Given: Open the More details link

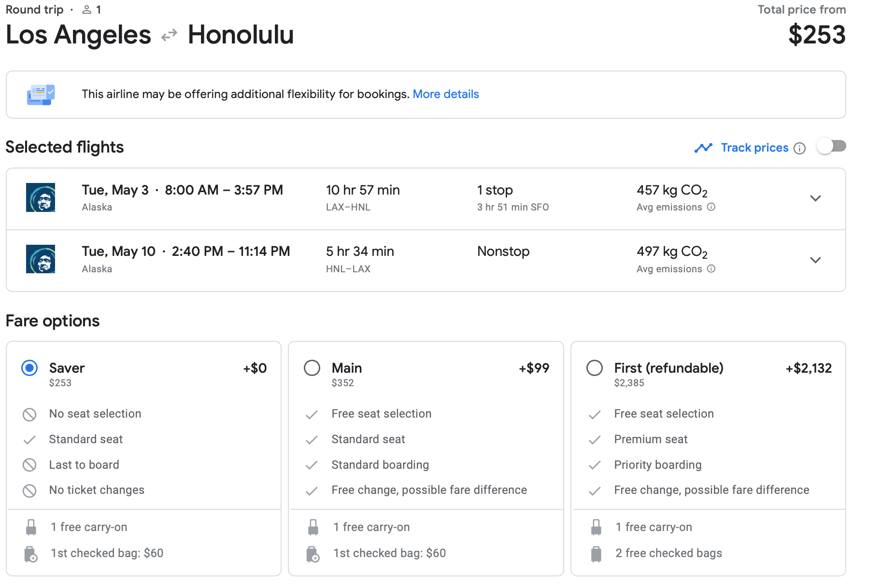Looking at the screenshot, I should 445,94.
